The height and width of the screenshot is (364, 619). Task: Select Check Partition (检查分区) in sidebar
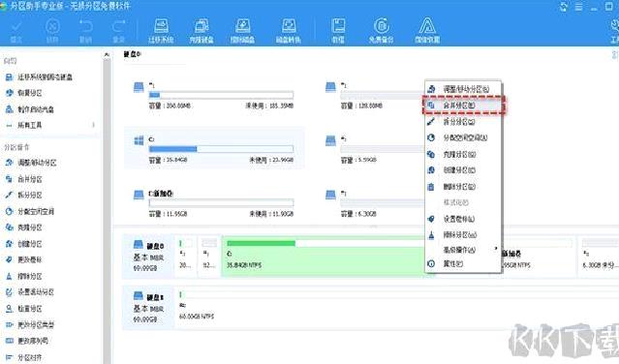pyautogui.click(x=23, y=309)
